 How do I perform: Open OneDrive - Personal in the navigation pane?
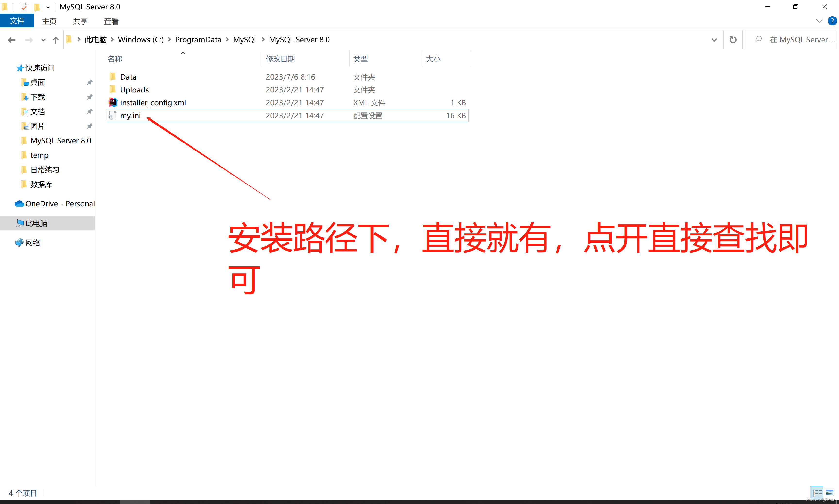(60, 204)
